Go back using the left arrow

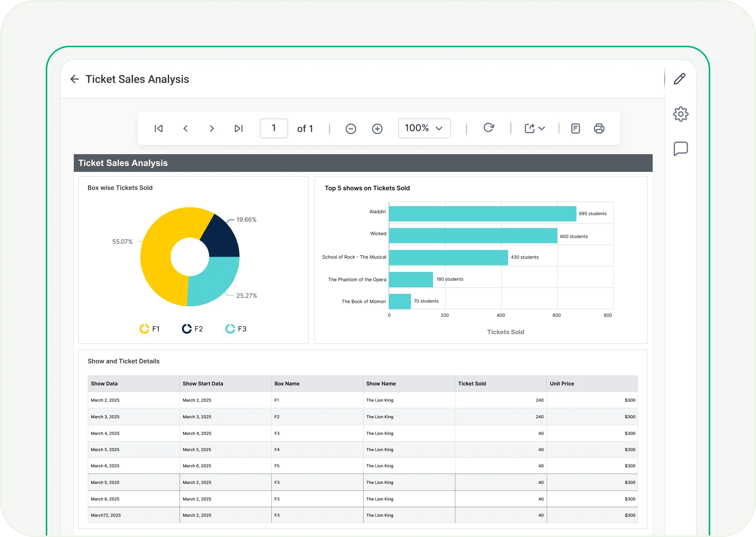[75, 79]
